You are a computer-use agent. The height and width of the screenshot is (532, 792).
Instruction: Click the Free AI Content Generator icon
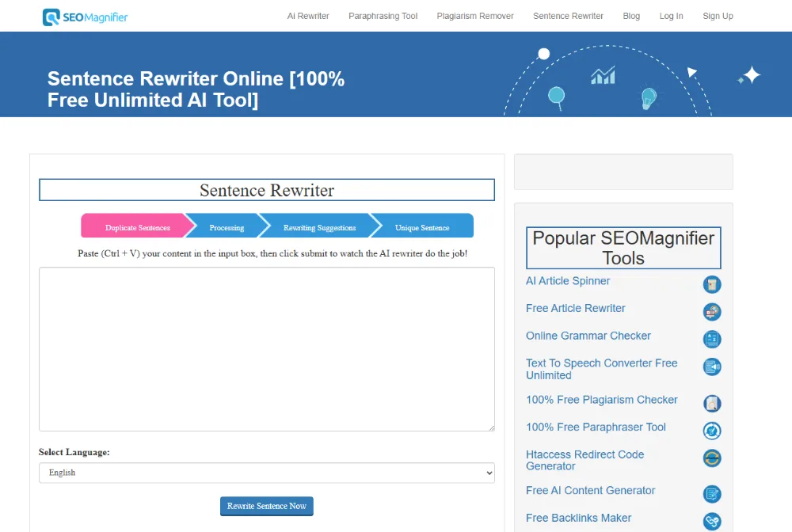coord(712,494)
